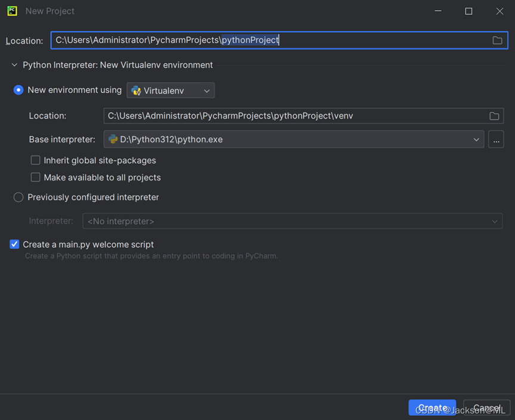The image size is (515, 420).
Task: Click into the project Location text field
Action: pos(268,40)
